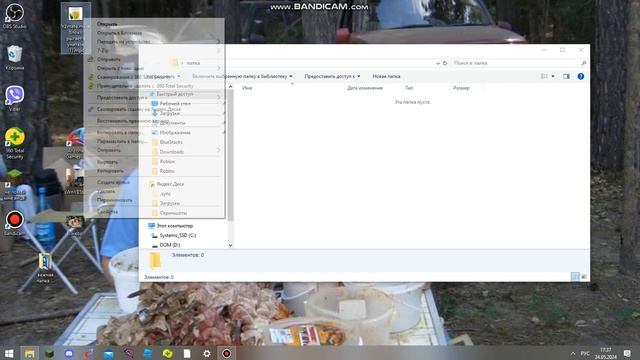Viewport: 640px width, 360px height.
Task: Sort by 'Размер' column header
Action: [x=461, y=88]
